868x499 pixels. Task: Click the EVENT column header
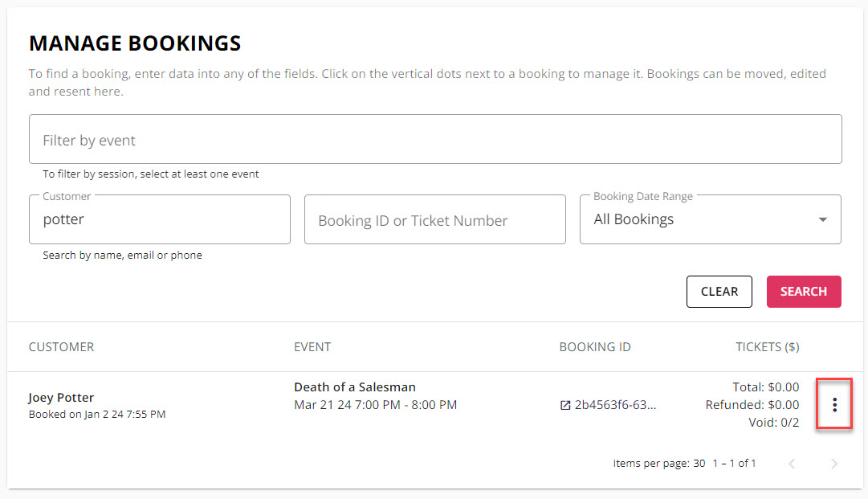coord(312,346)
